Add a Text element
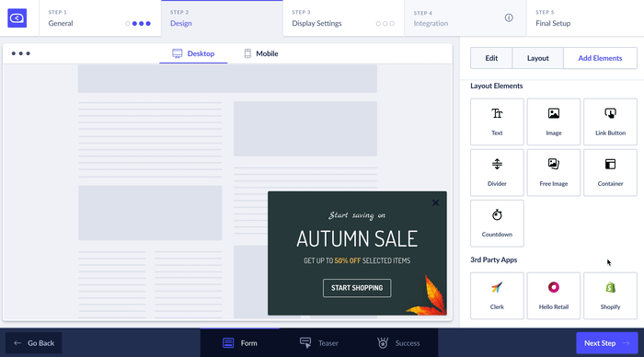The height and width of the screenshot is (357, 644). coord(497,121)
